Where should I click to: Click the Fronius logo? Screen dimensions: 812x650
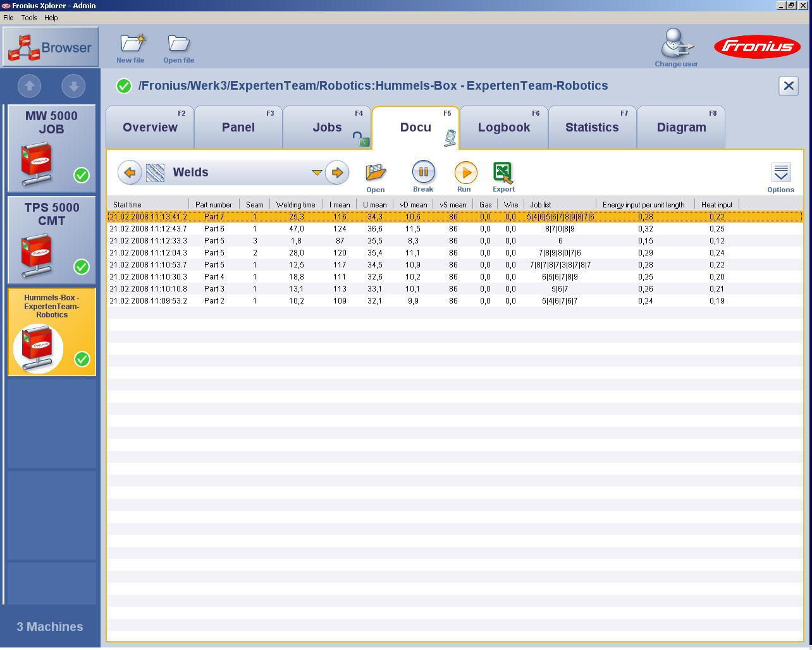click(x=757, y=47)
